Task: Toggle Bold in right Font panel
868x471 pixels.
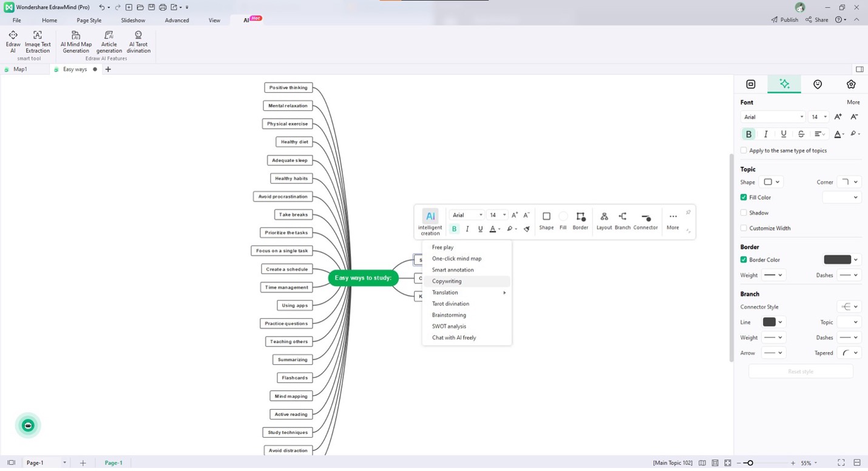Action: pyautogui.click(x=748, y=134)
